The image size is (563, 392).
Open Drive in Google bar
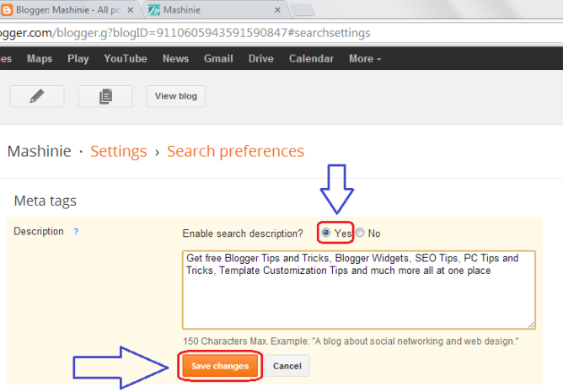(x=261, y=58)
